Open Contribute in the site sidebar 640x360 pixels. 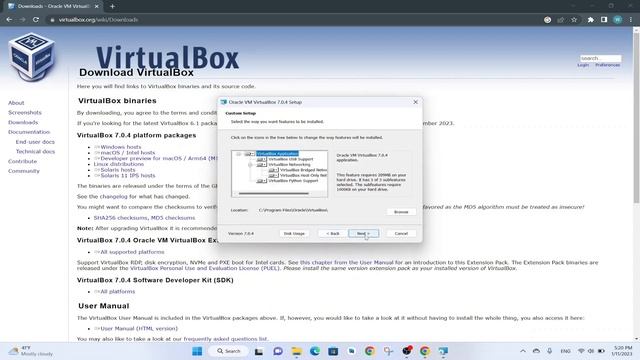(22, 162)
